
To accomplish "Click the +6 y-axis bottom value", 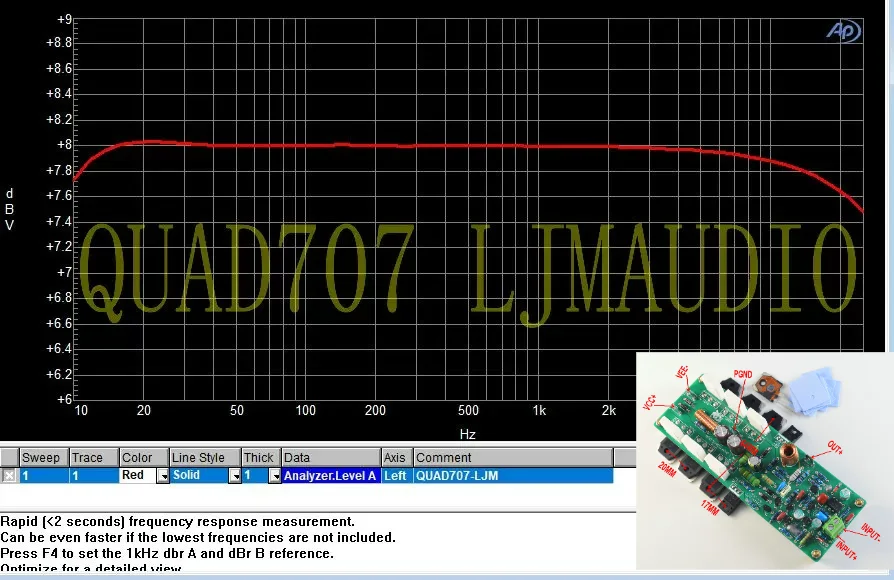I will pyautogui.click(x=64, y=399).
